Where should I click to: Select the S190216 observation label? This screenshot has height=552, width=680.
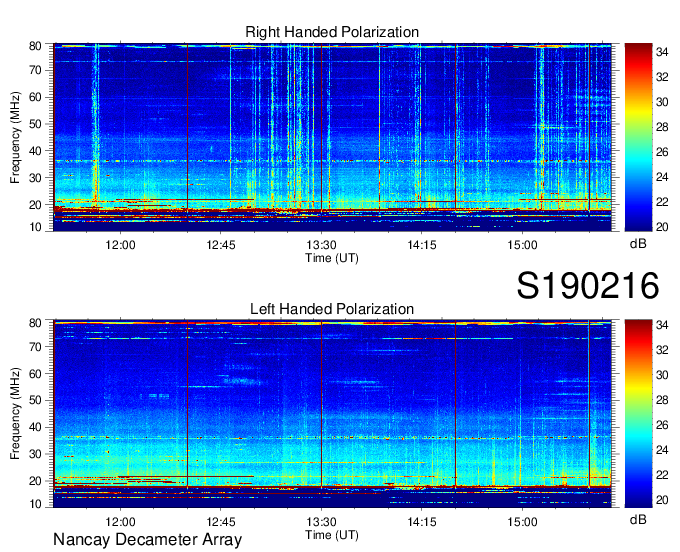click(x=588, y=285)
